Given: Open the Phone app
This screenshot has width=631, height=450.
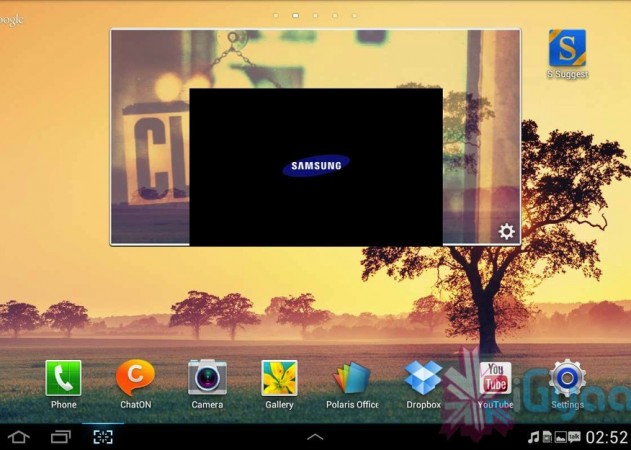Looking at the screenshot, I should click(x=63, y=379).
